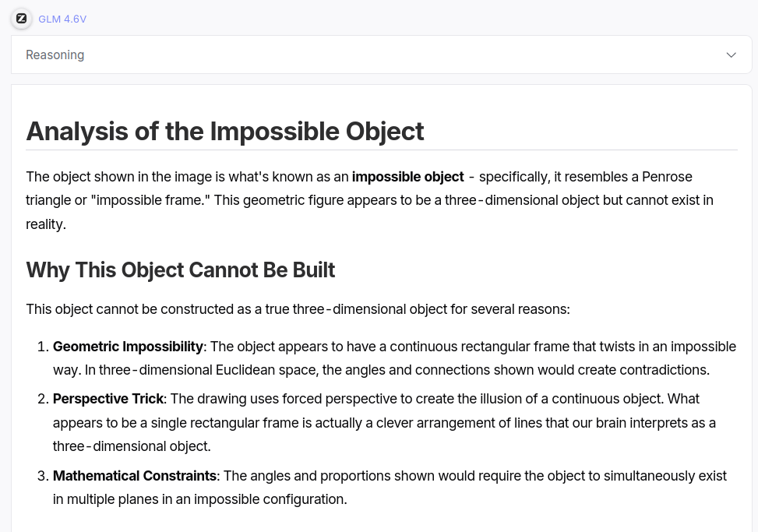Click the bold 'Geometric Impossibility' label

[x=128, y=347]
